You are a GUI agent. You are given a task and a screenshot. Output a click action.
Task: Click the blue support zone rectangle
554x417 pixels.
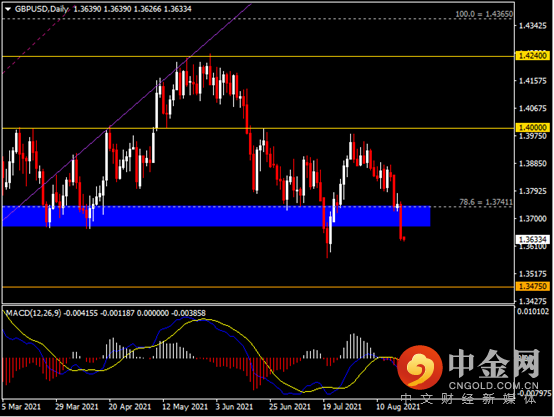click(x=216, y=216)
